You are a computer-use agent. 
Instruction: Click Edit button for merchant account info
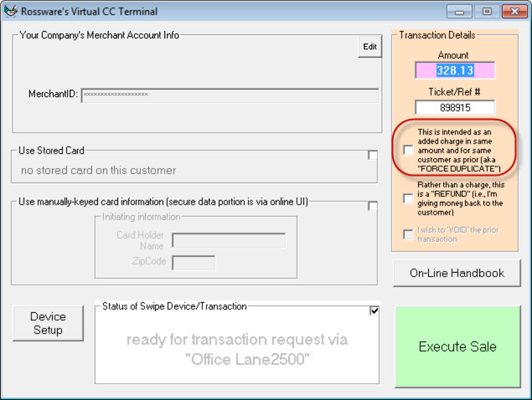pos(370,47)
